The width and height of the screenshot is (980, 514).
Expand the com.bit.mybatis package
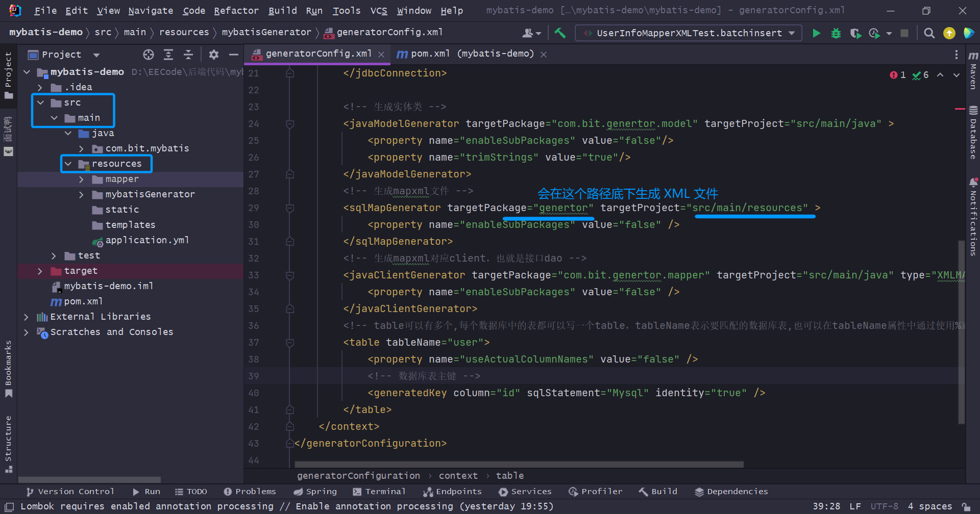click(x=82, y=149)
